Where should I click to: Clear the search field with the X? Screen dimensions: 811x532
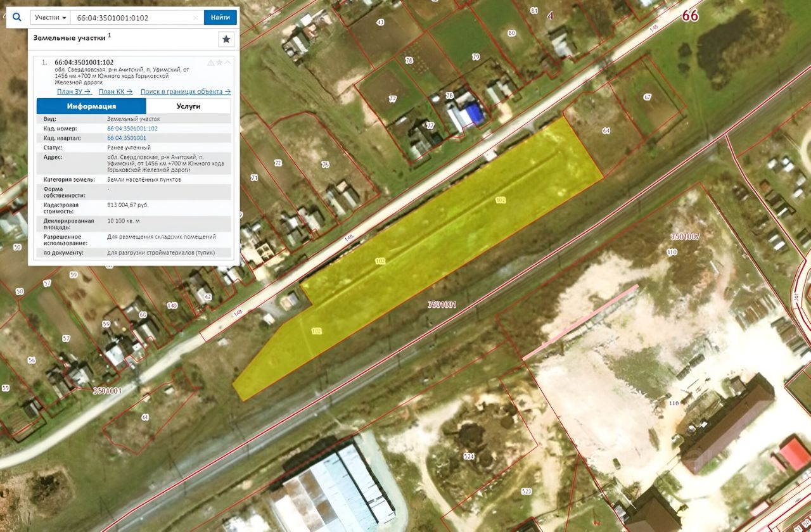pos(196,18)
